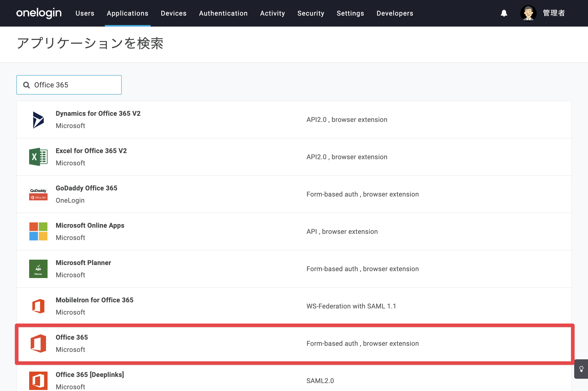Click the search magnifier icon
588x391 pixels.
[26, 85]
